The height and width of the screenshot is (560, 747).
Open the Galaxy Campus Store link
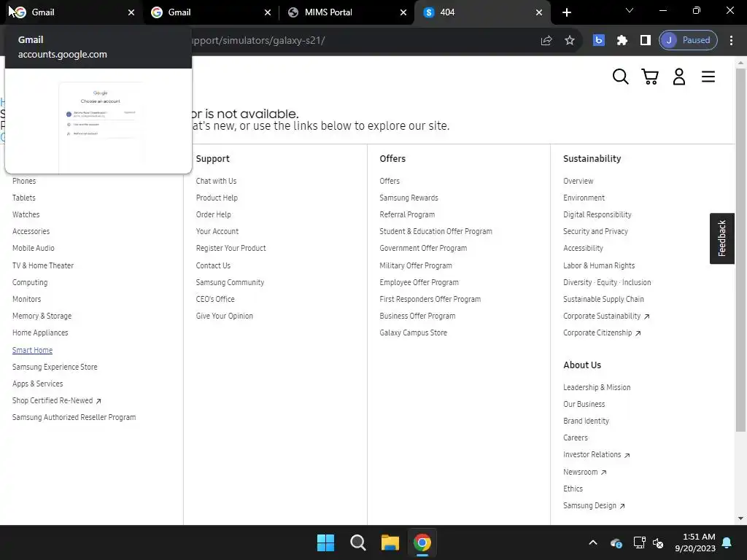pyautogui.click(x=413, y=332)
